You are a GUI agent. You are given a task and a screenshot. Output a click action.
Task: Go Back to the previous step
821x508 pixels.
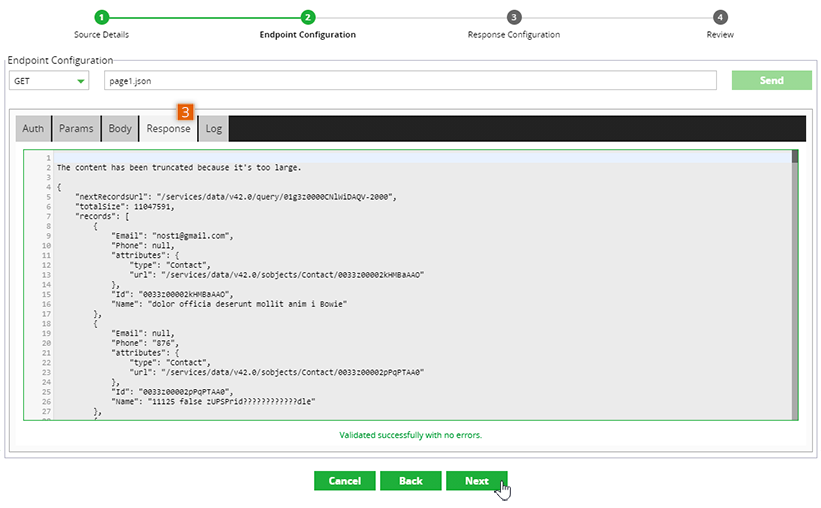click(410, 481)
